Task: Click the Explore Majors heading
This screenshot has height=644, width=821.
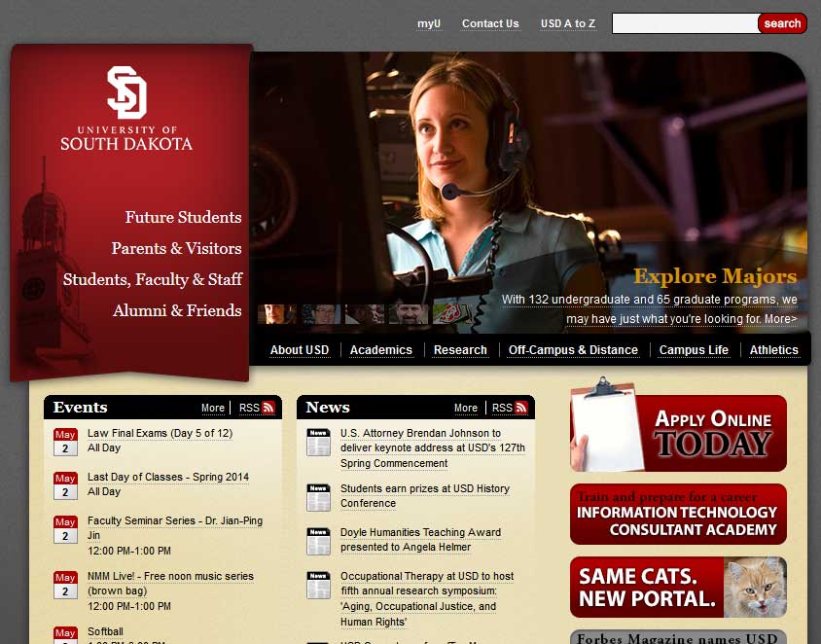Action: coord(715,276)
